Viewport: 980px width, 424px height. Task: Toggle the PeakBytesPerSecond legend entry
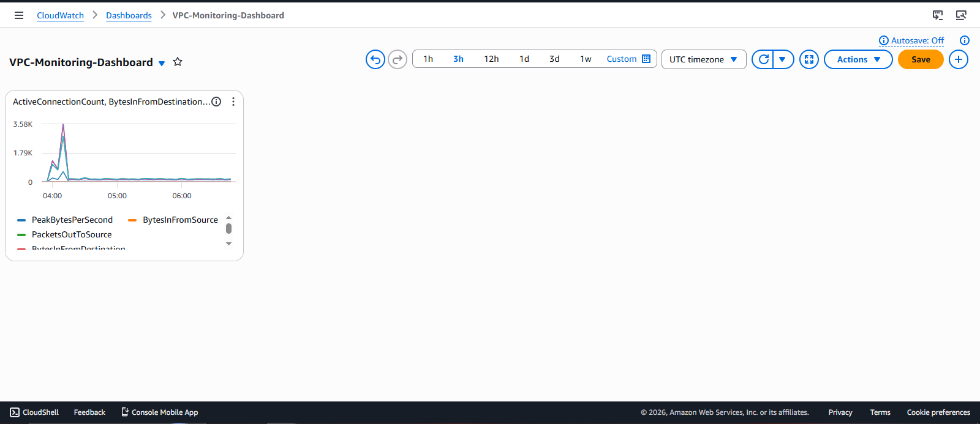pos(66,220)
